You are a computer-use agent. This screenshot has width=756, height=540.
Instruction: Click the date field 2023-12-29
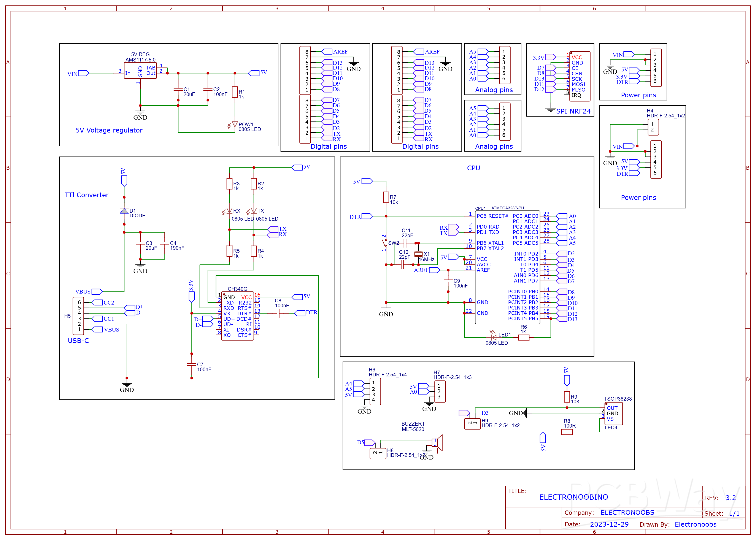[610, 524]
